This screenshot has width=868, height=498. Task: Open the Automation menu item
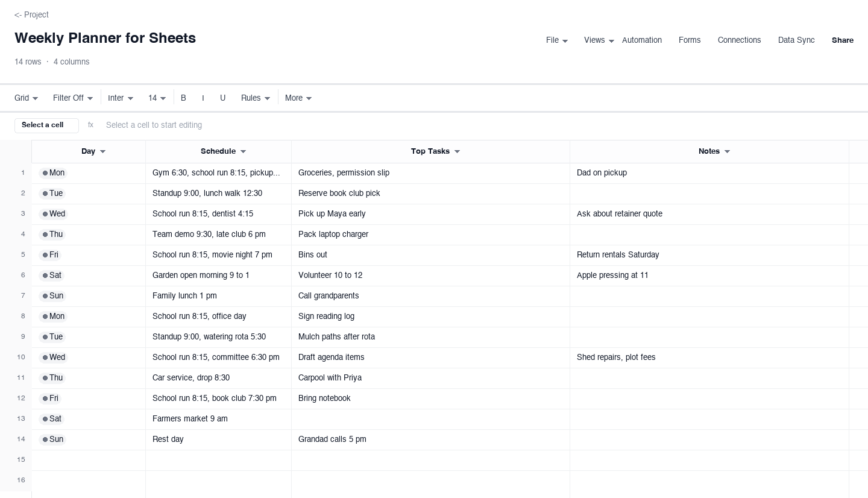[642, 40]
